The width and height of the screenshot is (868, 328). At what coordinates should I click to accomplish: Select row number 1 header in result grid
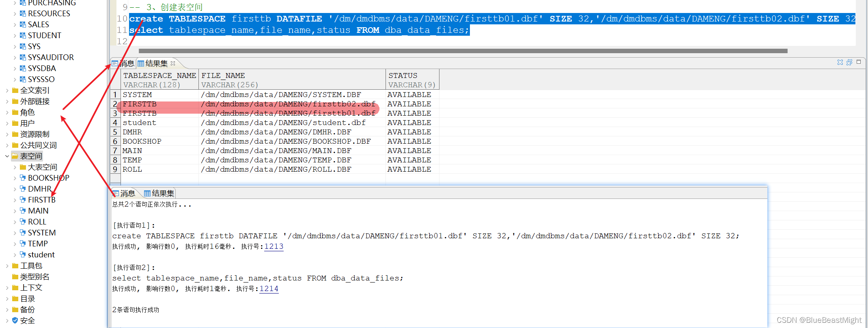[x=115, y=95]
